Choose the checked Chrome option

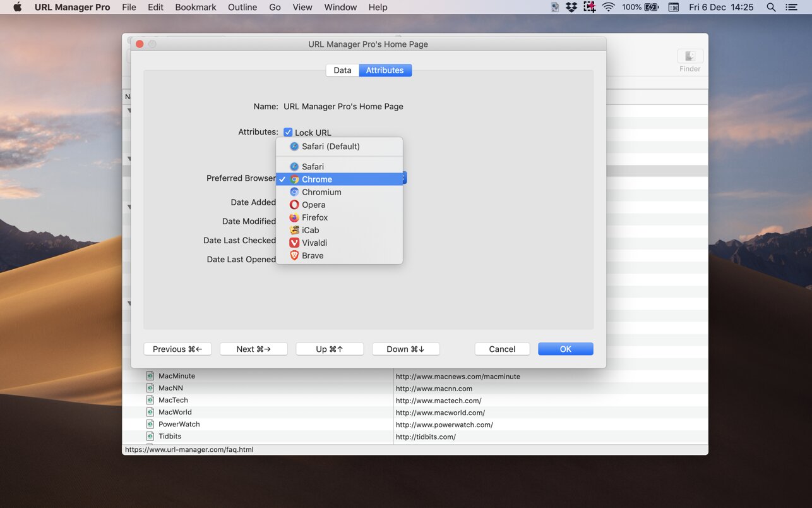[x=316, y=179]
